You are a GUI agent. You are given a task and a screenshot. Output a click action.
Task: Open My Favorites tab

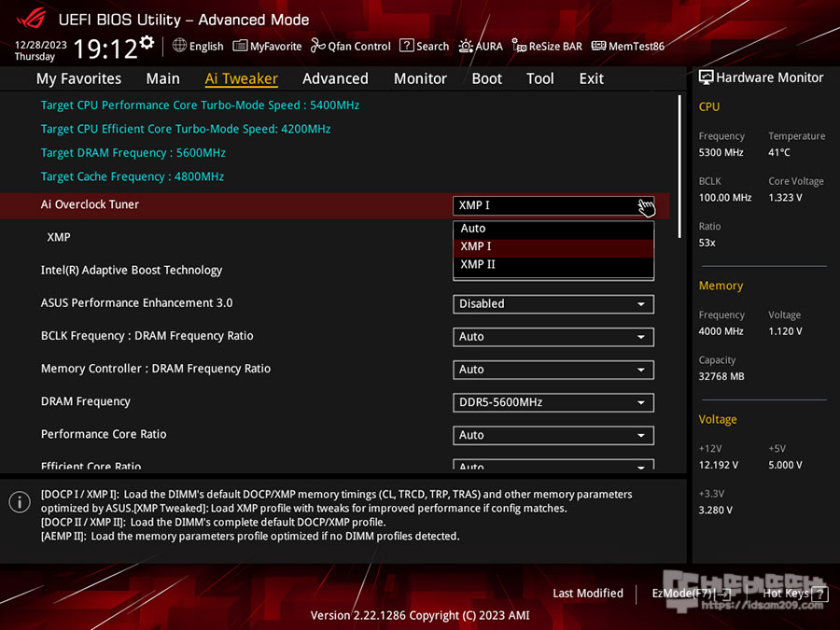point(78,78)
